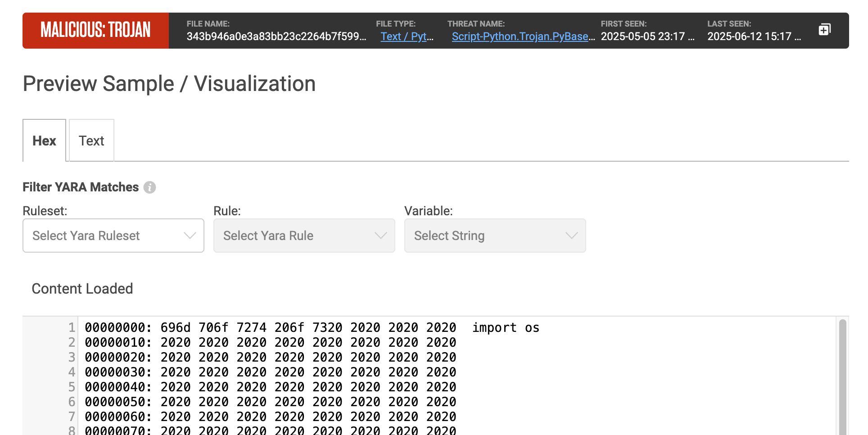
Task: Click the Preview Sample / Visualization heading
Action: [x=169, y=84]
